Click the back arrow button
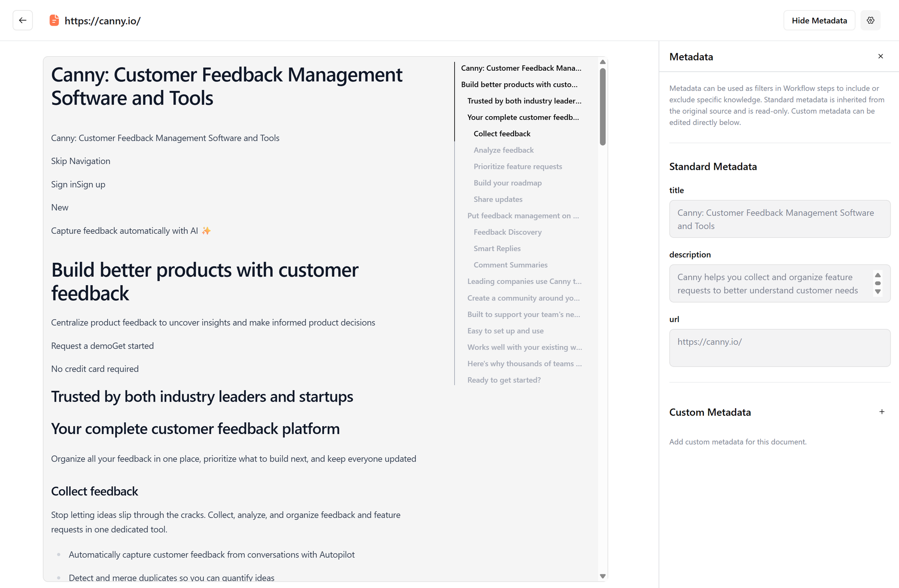The height and width of the screenshot is (588, 899). click(x=22, y=21)
